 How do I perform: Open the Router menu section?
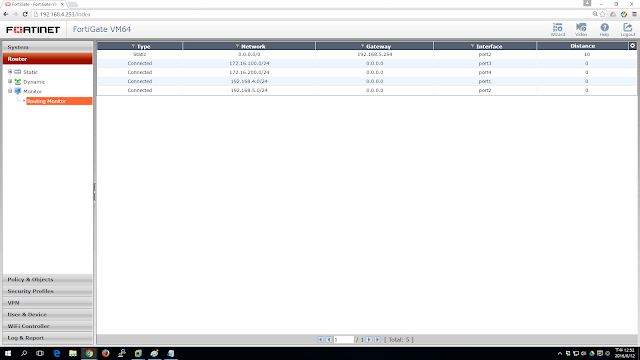coord(48,59)
